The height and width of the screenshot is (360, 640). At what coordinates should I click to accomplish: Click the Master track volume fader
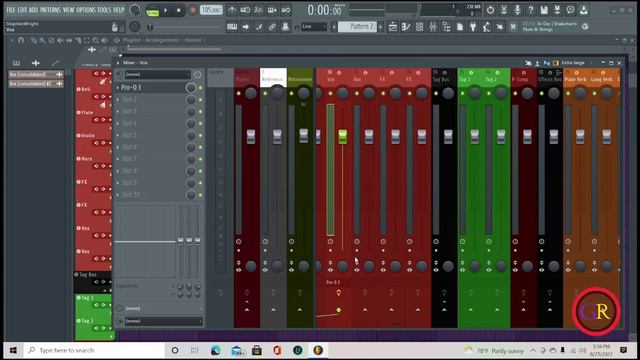251,137
